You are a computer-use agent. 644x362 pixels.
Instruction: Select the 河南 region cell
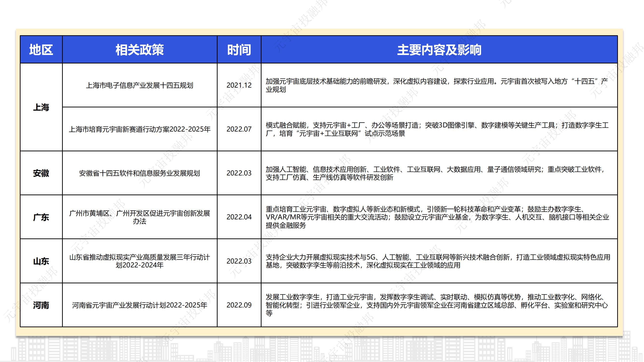[41, 305]
